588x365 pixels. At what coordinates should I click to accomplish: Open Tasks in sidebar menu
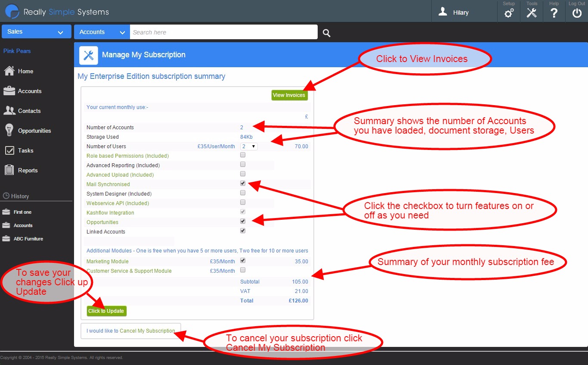[x=26, y=150]
